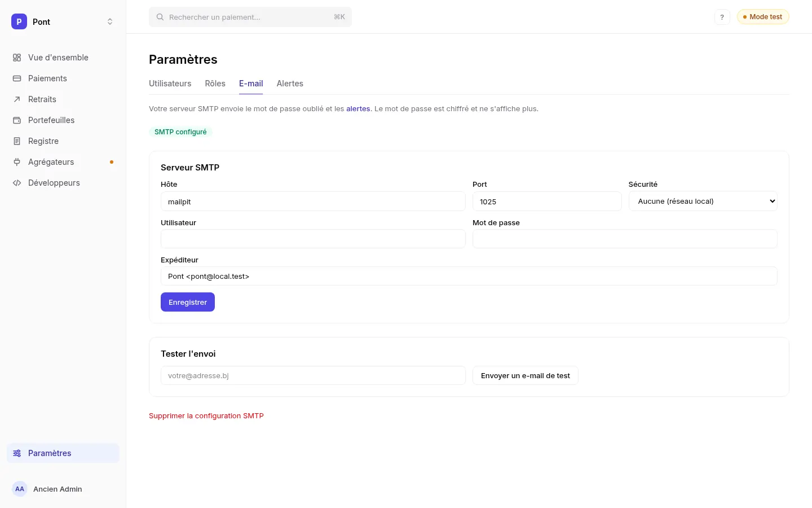Viewport: 812px width, 508px height.
Task: Click the Agrégateurs plug icon
Action: click(17, 162)
